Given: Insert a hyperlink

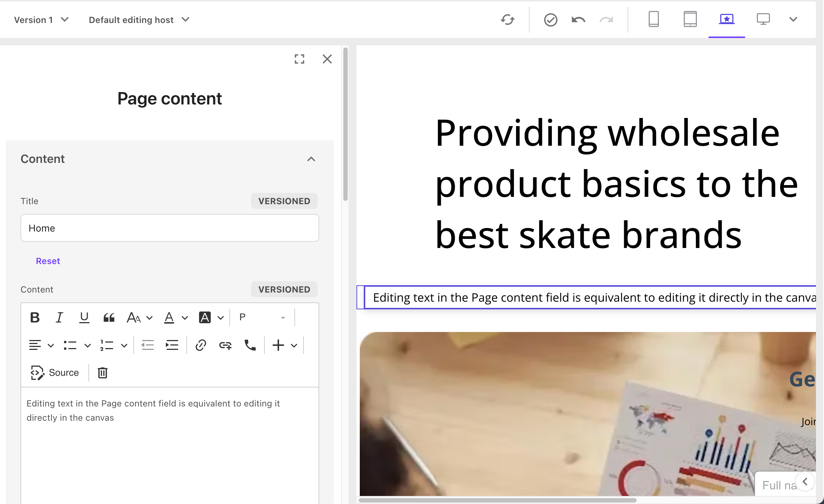Looking at the screenshot, I should point(201,345).
